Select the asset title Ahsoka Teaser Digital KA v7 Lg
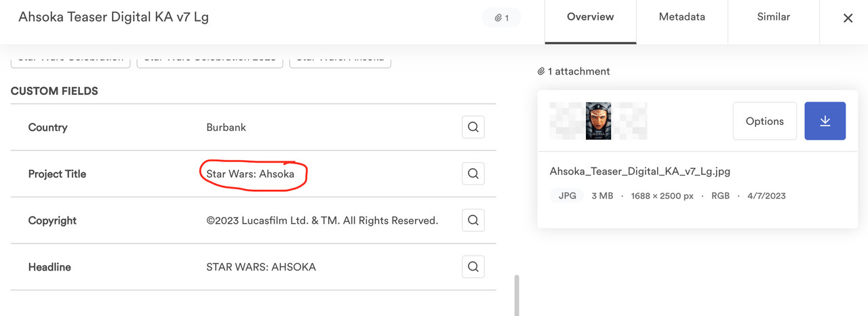868x316 pixels. pyautogui.click(x=113, y=18)
